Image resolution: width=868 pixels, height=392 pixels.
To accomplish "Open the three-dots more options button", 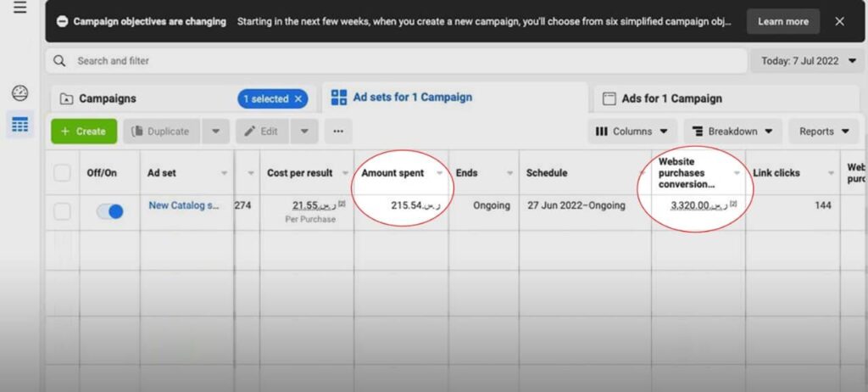I will tap(338, 132).
